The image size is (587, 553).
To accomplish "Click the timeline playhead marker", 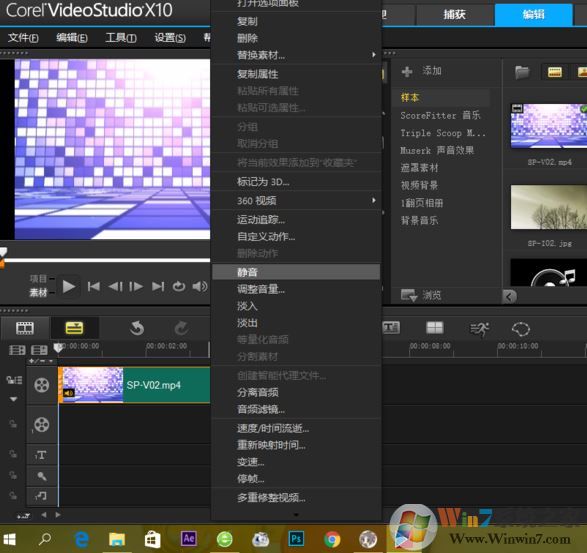I will (x=58, y=347).
